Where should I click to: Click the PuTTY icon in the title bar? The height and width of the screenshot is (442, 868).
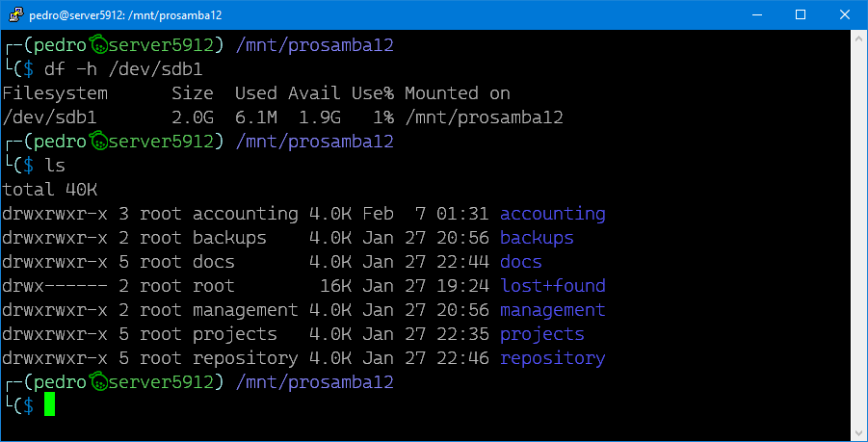pos(14,14)
